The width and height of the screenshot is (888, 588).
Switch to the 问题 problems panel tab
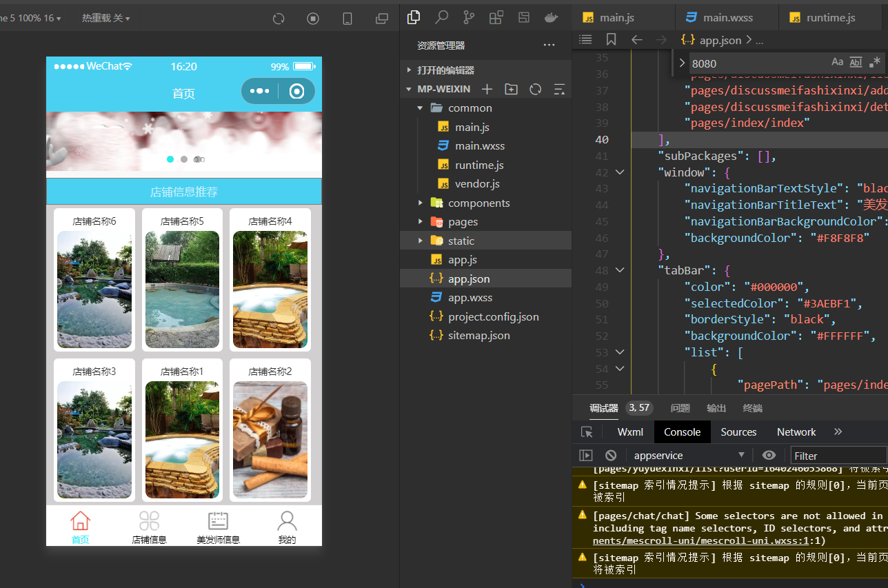click(680, 408)
